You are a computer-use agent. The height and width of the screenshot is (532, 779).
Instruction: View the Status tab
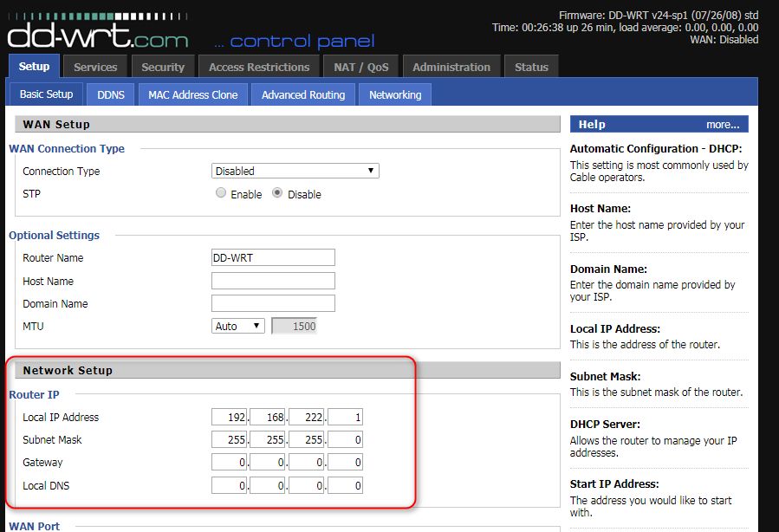(x=531, y=66)
